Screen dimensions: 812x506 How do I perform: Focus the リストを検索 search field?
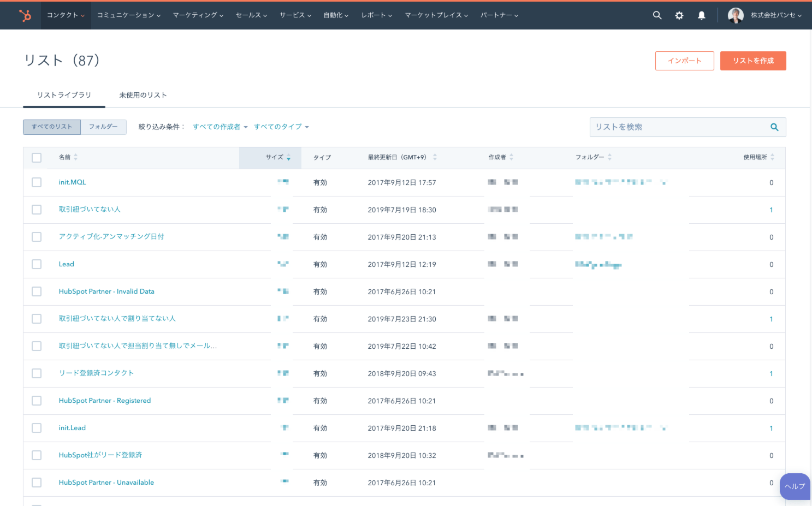677,127
